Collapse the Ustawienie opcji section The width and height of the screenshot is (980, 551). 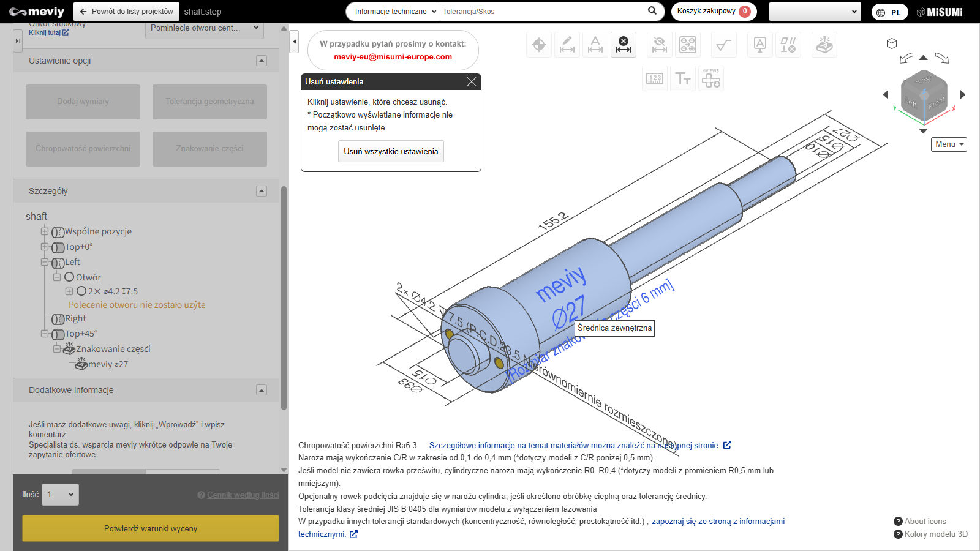coord(262,61)
